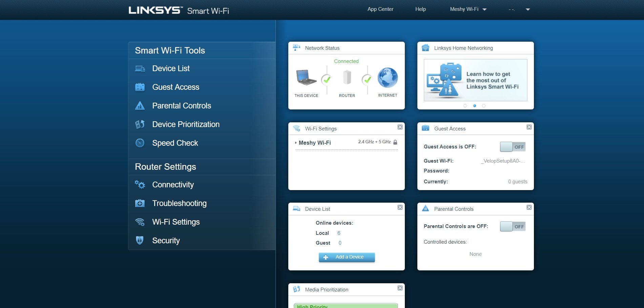Click the Media Prioritization widget header icon
644x308 pixels.
[x=296, y=289]
